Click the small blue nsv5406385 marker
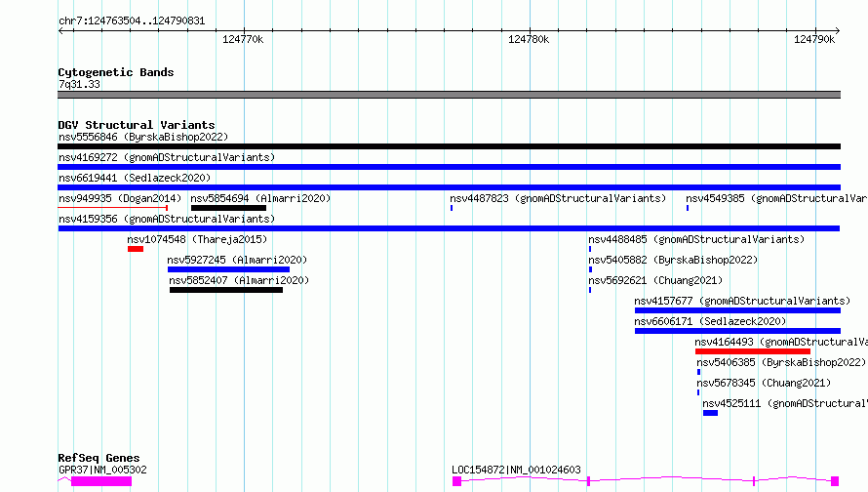Image resolution: width=868 pixels, height=492 pixels. click(x=698, y=372)
